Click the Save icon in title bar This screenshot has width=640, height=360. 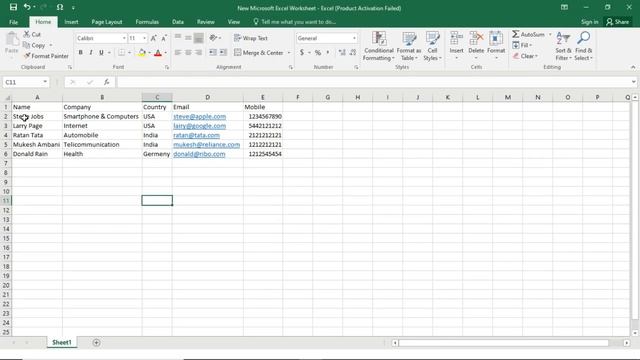(x=13, y=7)
